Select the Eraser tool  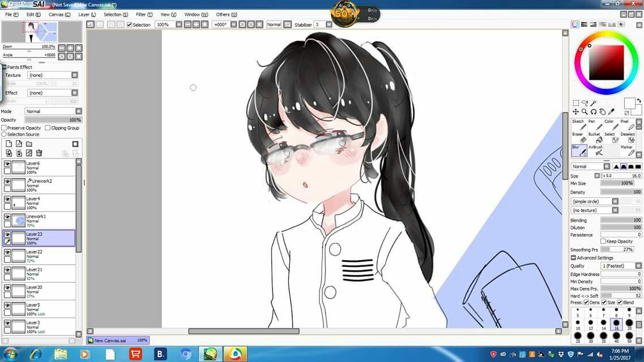coord(578,137)
